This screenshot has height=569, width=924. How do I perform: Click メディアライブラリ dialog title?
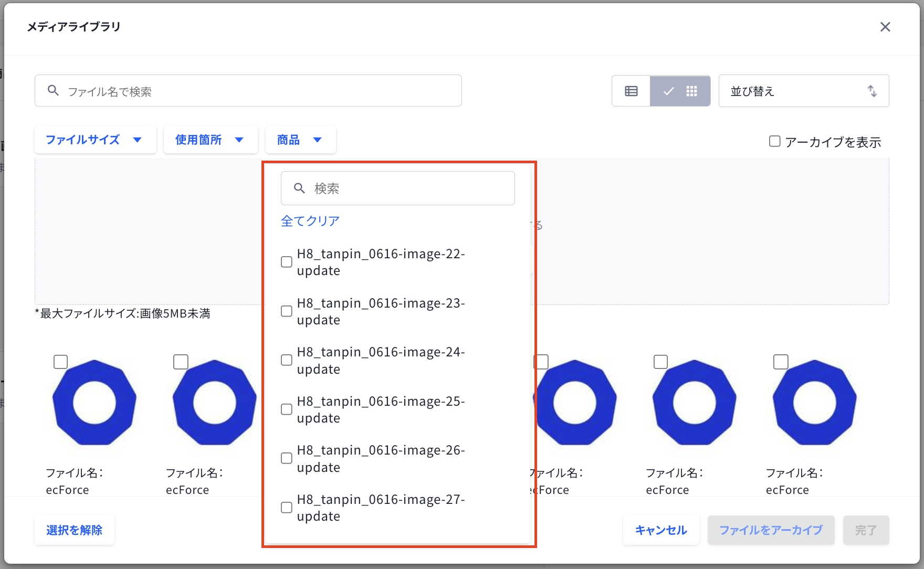[x=73, y=27]
